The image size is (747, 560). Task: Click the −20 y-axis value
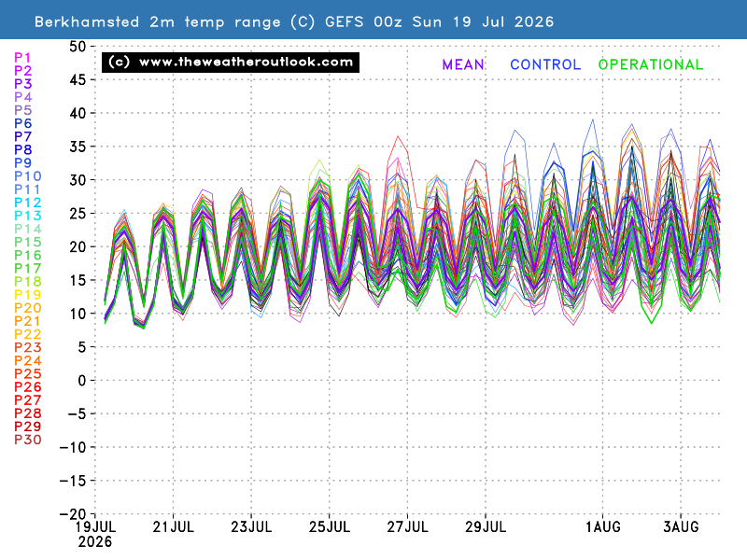(73, 514)
